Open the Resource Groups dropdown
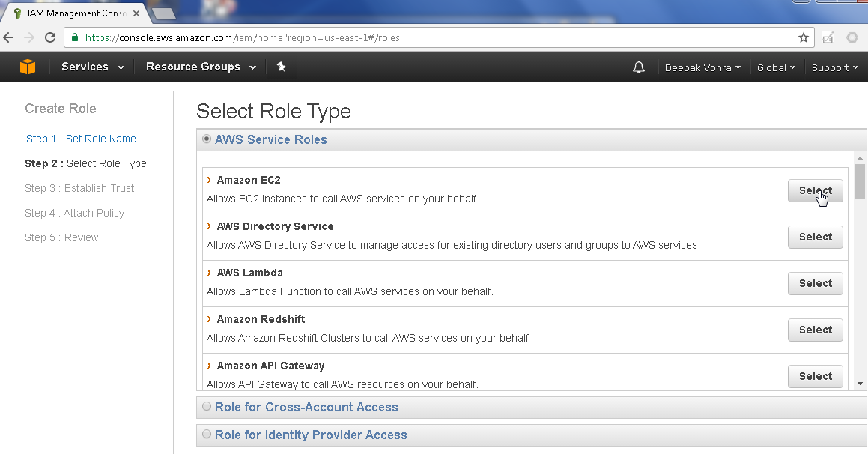The height and width of the screenshot is (454, 868). 201,67
